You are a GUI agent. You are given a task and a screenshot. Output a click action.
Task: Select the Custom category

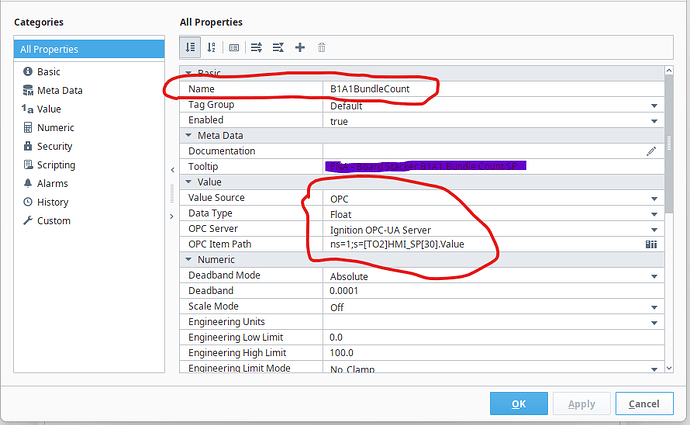click(x=47, y=221)
